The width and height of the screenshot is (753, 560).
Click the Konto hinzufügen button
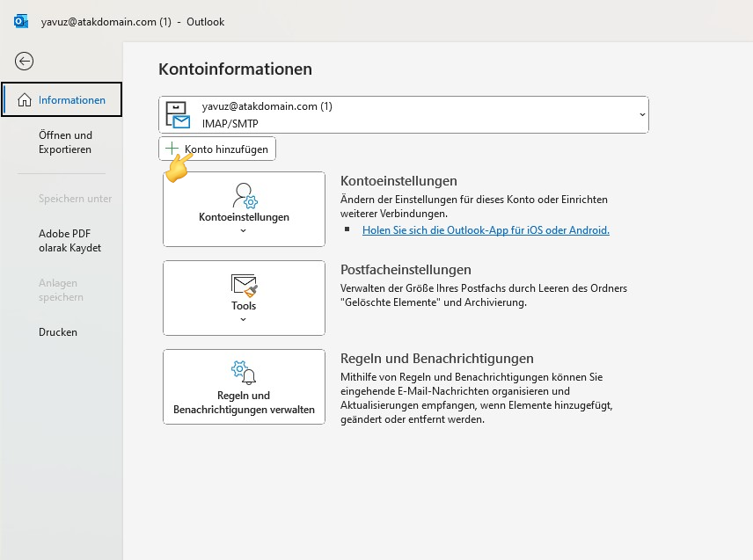216,148
